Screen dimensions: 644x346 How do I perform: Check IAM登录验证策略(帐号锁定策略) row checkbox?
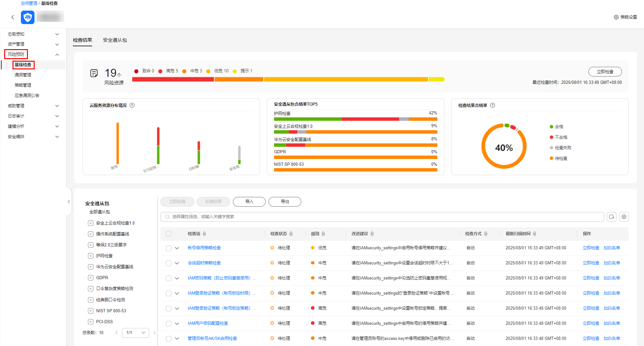[168, 308]
